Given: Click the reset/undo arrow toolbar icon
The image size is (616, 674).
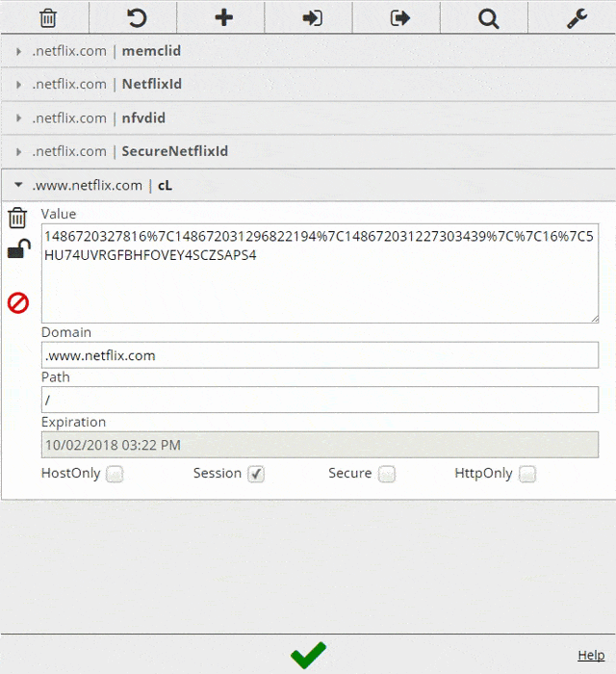Looking at the screenshot, I should (137, 18).
